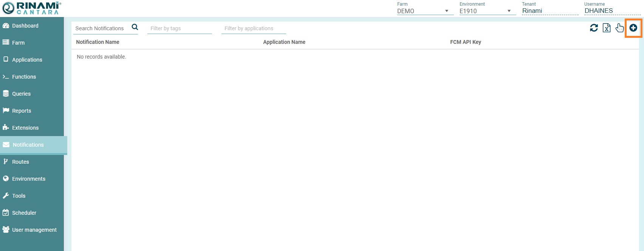Click the Extensions puzzle piece icon
This screenshot has width=644, height=251.
click(6, 128)
